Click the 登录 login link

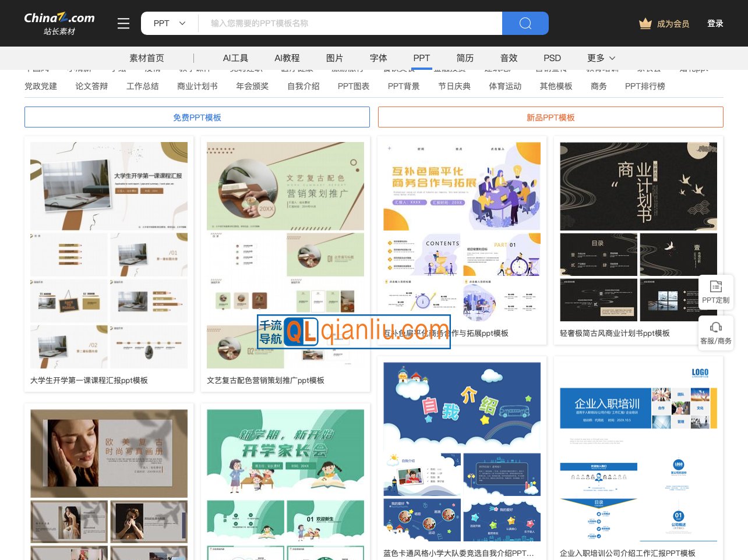pyautogui.click(x=715, y=24)
